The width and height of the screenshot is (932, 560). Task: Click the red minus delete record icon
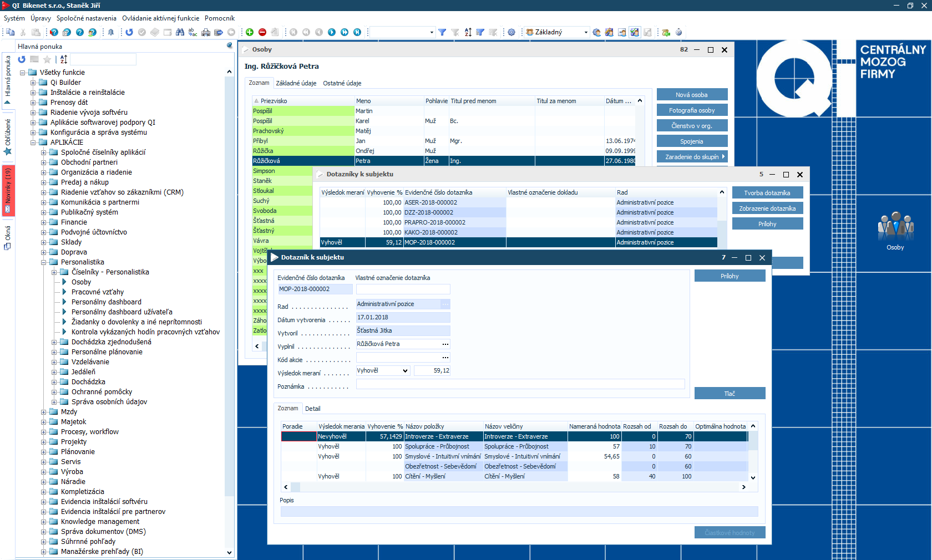click(x=262, y=32)
